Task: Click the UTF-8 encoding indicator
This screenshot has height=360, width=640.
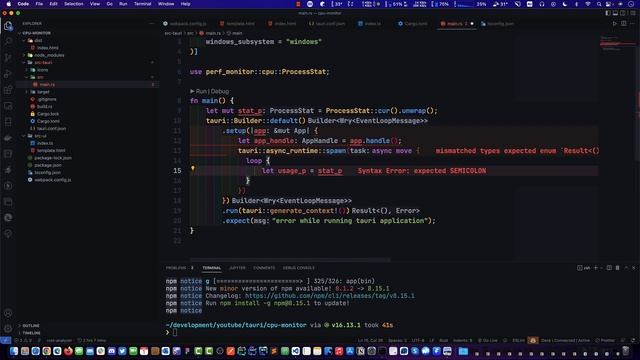Action: [418, 340]
